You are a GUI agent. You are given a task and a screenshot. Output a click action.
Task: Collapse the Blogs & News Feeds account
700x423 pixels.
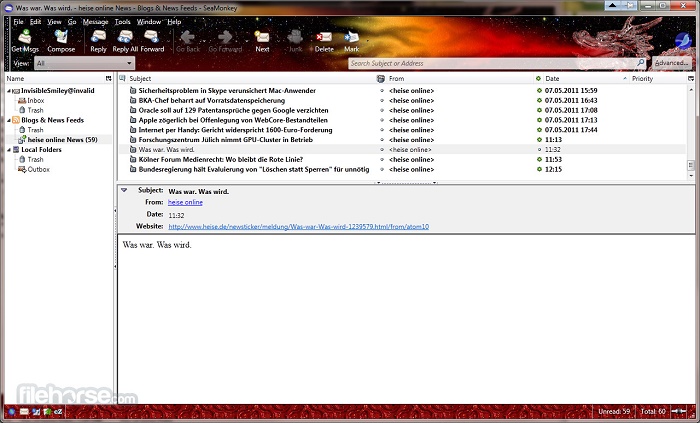point(10,120)
